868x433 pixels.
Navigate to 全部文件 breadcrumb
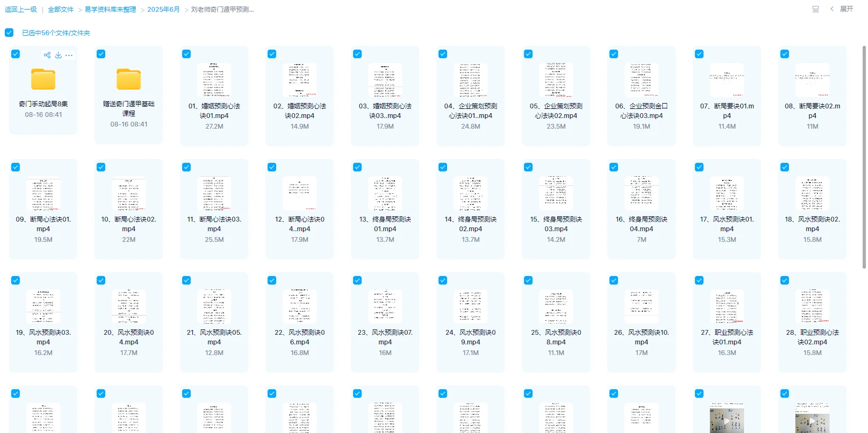[x=61, y=10]
